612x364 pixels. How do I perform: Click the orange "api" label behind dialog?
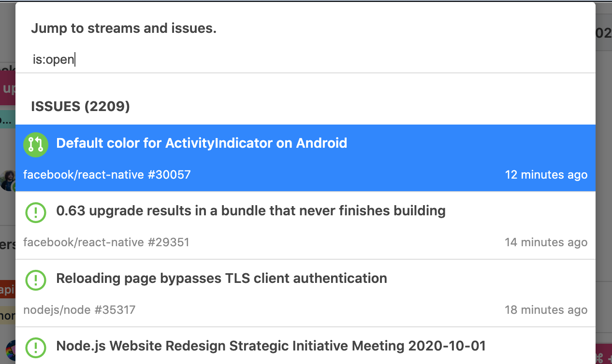7,289
